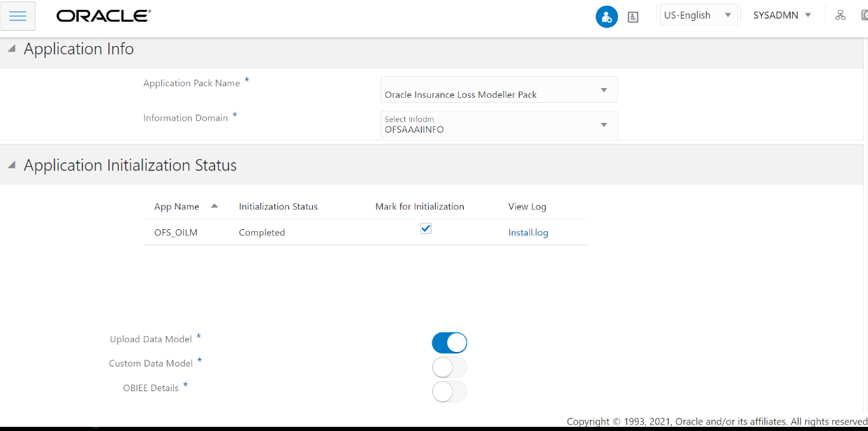Click the Initialization Status column header
Screen dimensions: 868x431
pyautogui.click(x=278, y=207)
